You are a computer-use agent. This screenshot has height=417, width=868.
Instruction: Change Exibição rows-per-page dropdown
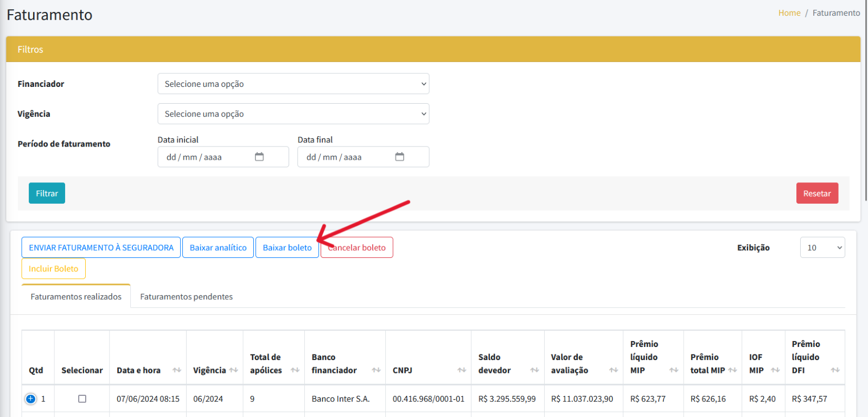[x=822, y=248]
